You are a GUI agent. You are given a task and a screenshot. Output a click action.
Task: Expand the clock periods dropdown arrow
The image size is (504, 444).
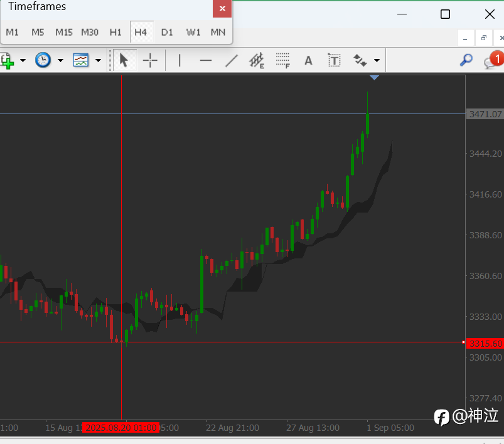tap(60, 60)
